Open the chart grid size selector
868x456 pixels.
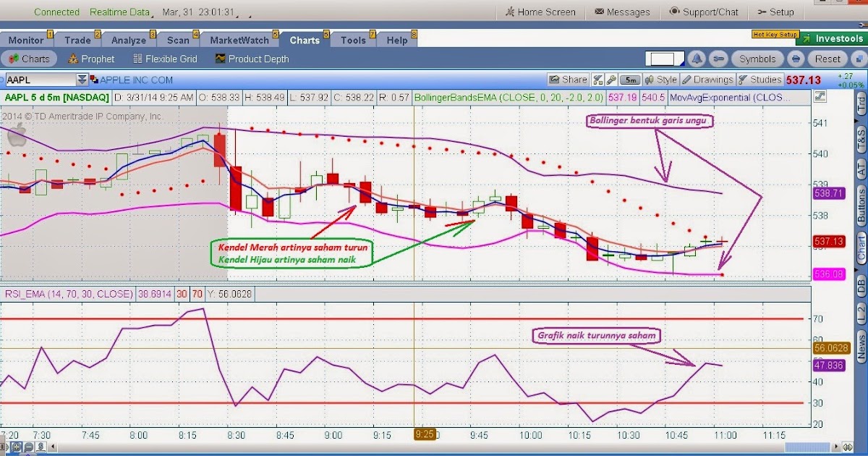coord(665,59)
